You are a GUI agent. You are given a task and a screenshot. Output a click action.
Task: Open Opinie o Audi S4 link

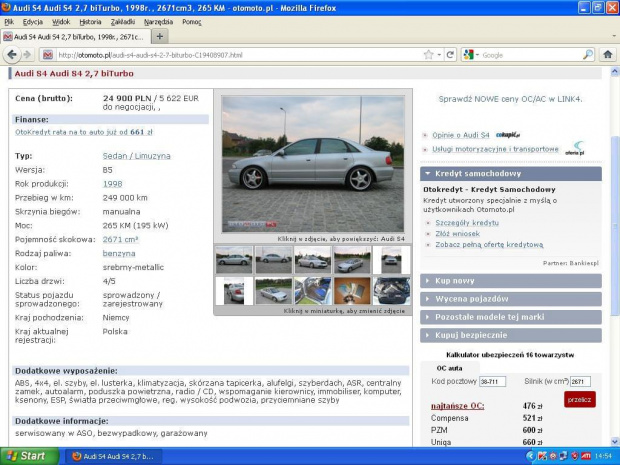461,135
